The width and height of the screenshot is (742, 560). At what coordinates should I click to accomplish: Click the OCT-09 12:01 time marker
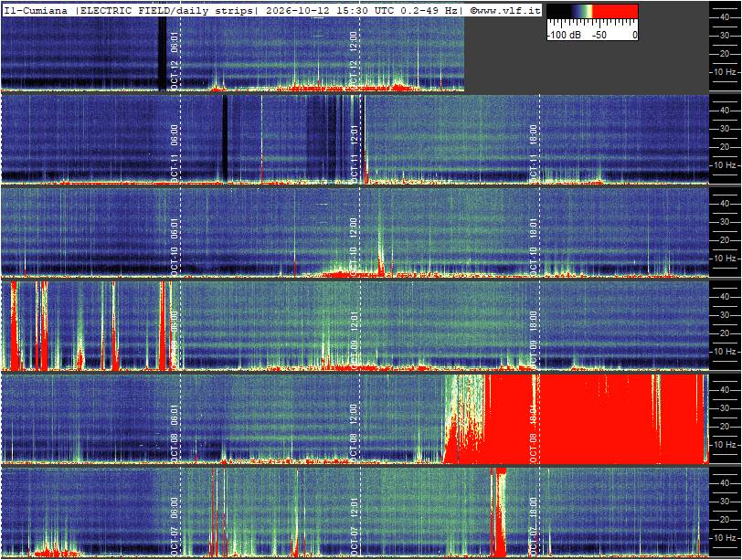click(x=354, y=340)
